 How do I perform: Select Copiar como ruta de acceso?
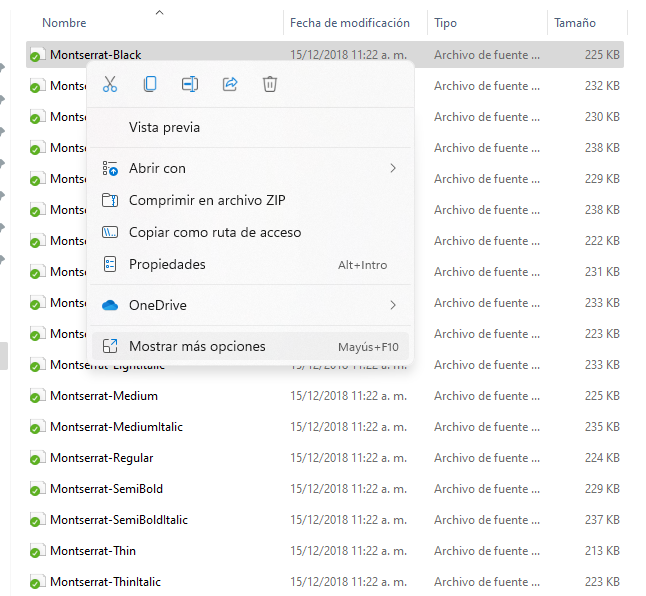[250, 232]
